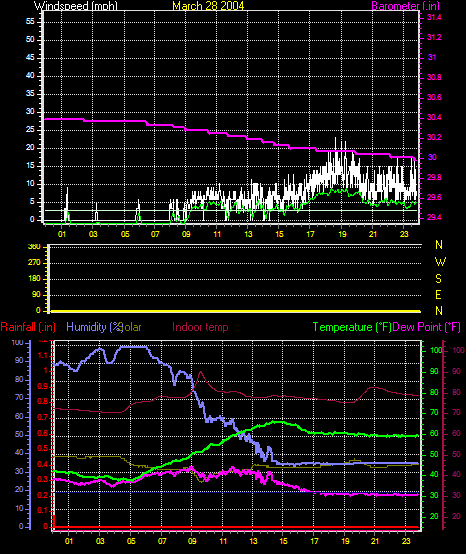Click the S compass letter on direction chart
This screenshot has width=466, height=554.
pos(438,279)
